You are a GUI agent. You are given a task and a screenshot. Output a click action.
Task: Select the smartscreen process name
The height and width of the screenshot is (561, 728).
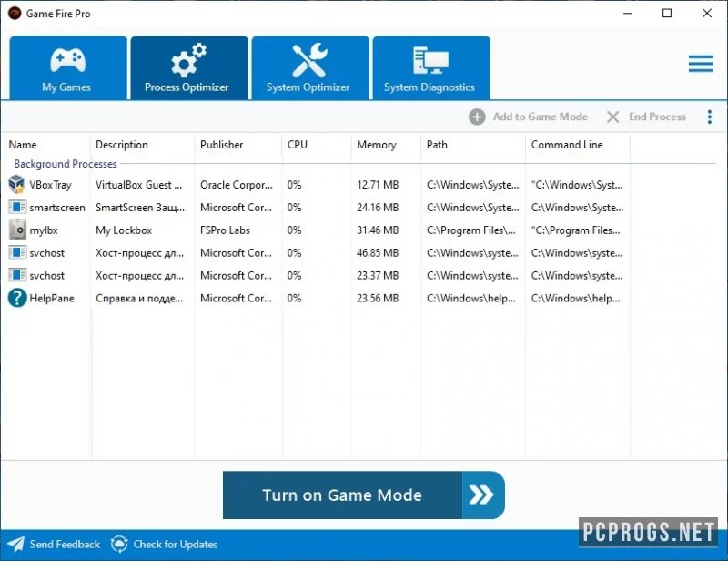pos(57,208)
